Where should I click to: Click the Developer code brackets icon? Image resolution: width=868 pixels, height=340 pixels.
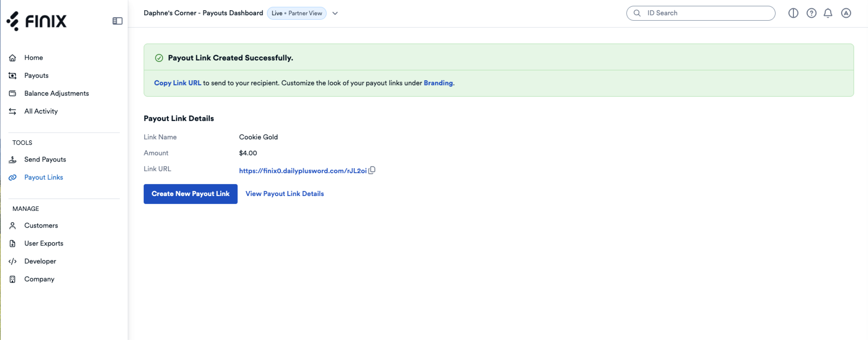(x=12, y=261)
